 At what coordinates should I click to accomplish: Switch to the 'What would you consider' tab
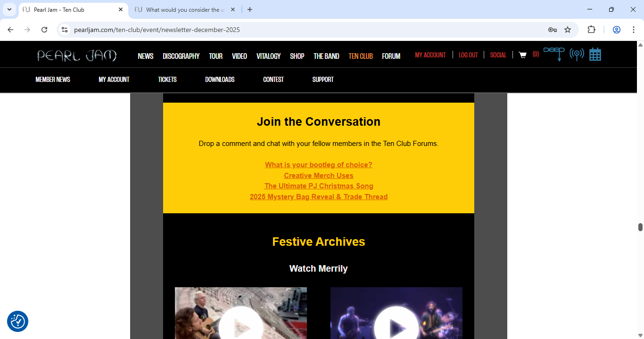click(185, 9)
